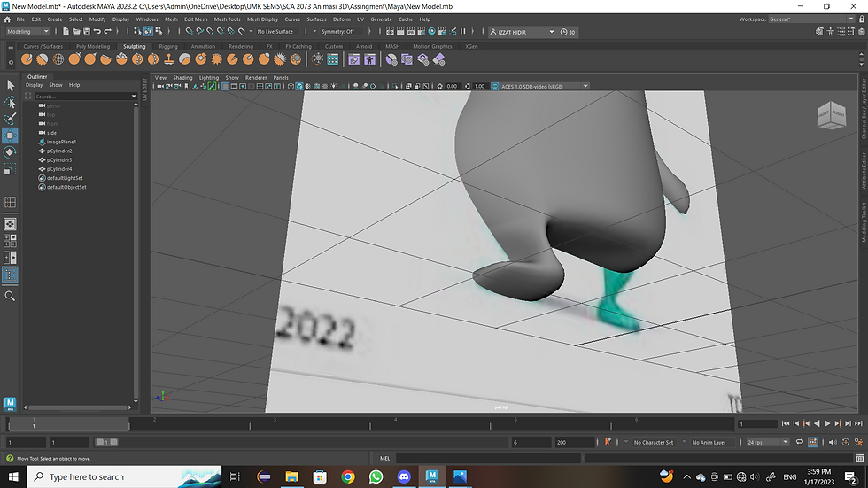Toggle select by component type mode
The height and width of the screenshot is (488, 868).
(x=159, y=32)
